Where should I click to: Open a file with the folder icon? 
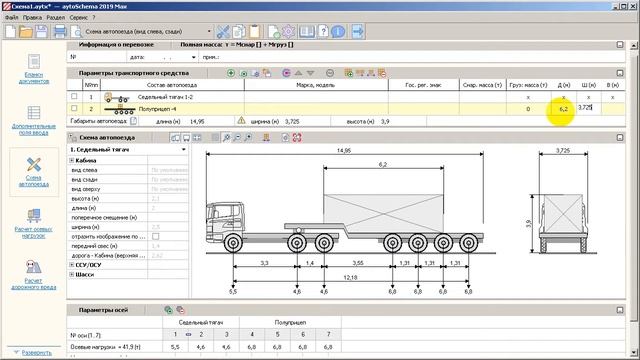pyautogui.click(x=26, y=31)
